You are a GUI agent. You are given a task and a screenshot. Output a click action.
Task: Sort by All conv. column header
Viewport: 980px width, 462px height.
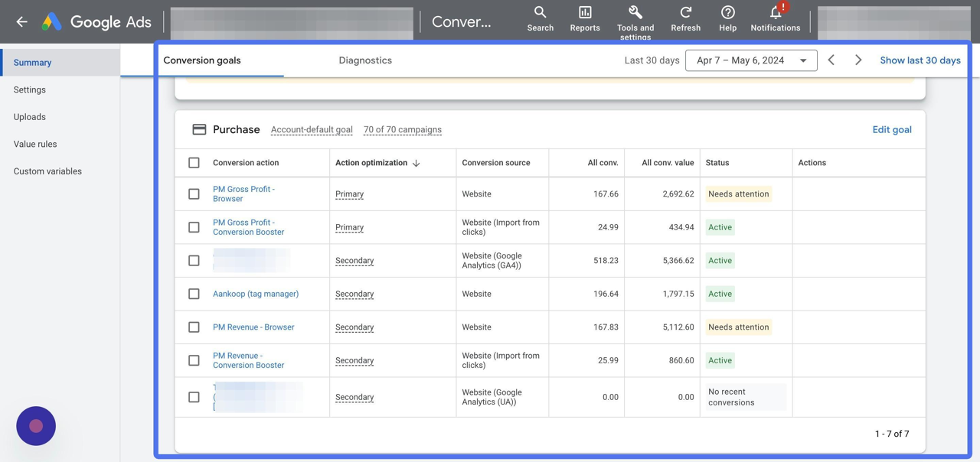click(603, 163)
